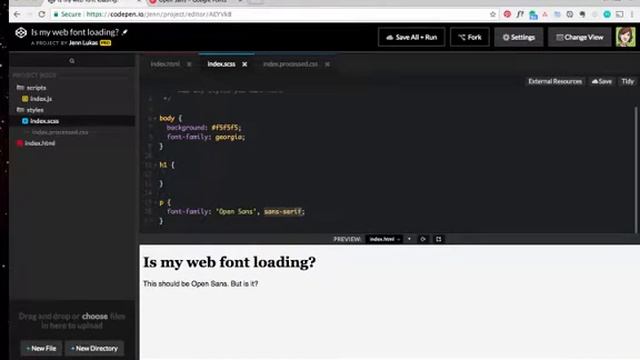Click Save All + Run button
Image resolution: width=640 pixels, height=360 pixels.
(x=411, y=37)
